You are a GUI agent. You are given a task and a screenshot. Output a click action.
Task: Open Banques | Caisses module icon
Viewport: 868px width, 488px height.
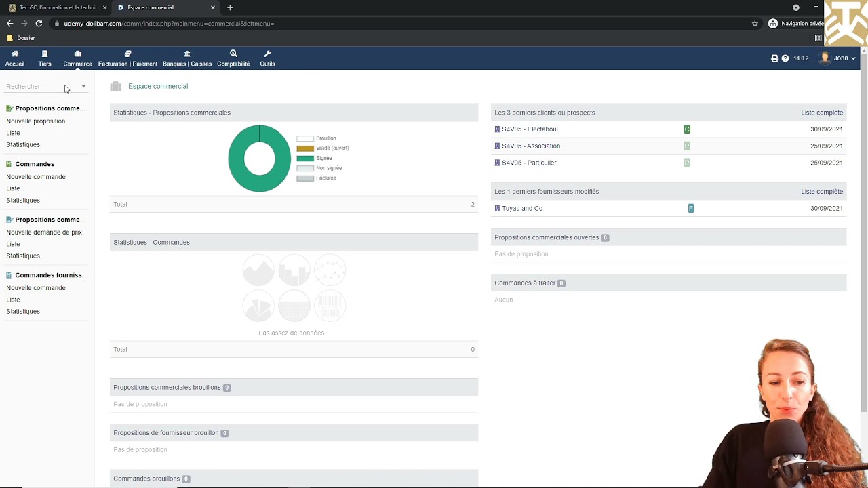(187, 54)
